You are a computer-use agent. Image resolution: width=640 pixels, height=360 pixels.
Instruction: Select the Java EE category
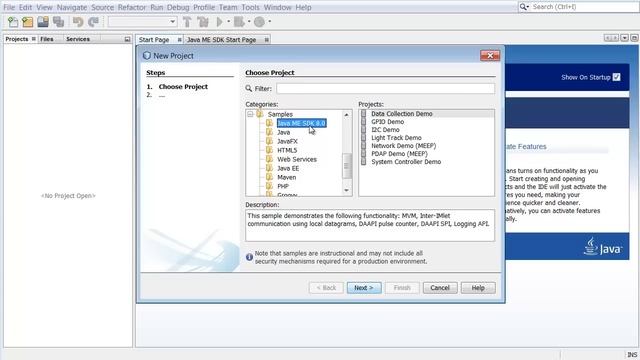coord(288,168)
